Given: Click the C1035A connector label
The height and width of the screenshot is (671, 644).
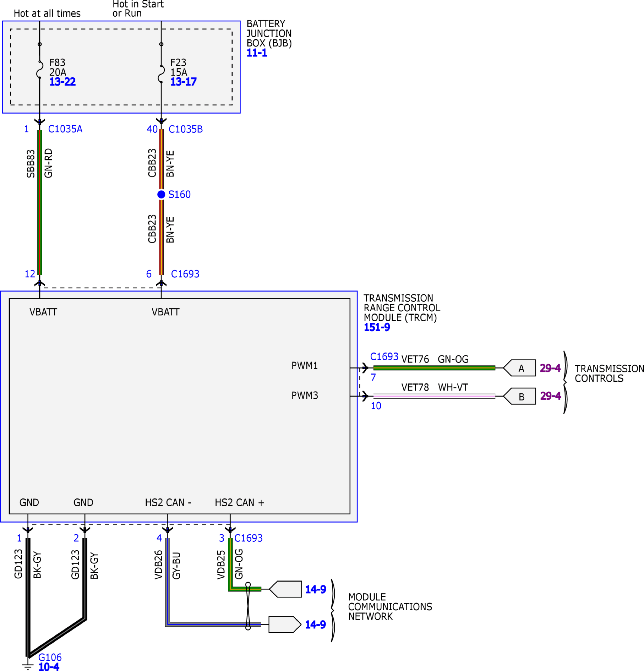Looking at the screenshot, I should (x=65, y=129).
